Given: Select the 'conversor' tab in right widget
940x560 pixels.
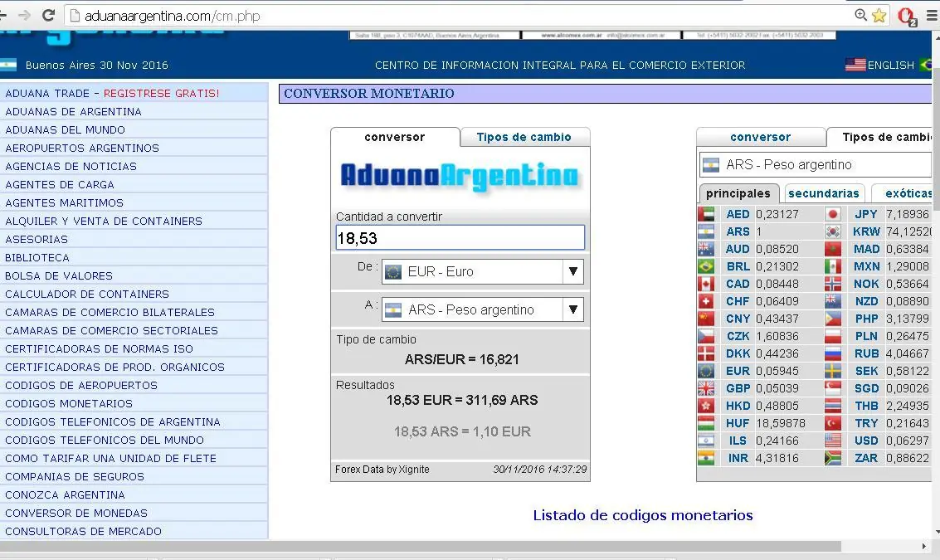Looking at the screenshot, I should point(760,137).
